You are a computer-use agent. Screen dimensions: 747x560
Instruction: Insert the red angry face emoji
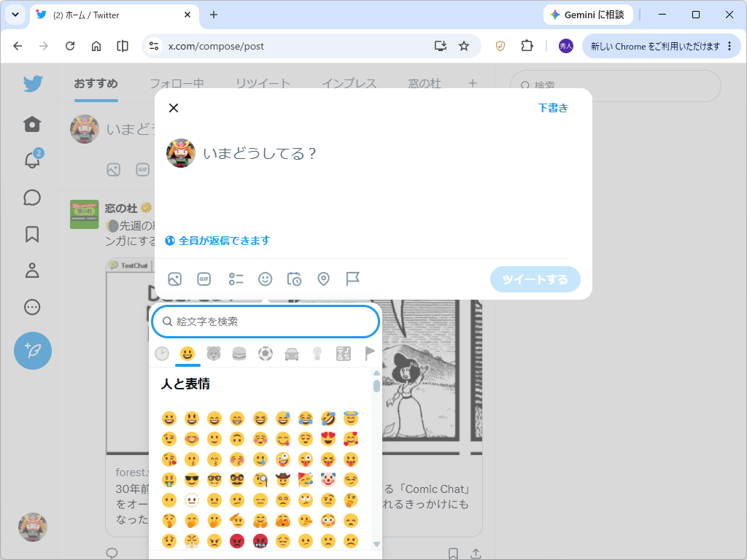click(x=237, y=541)
